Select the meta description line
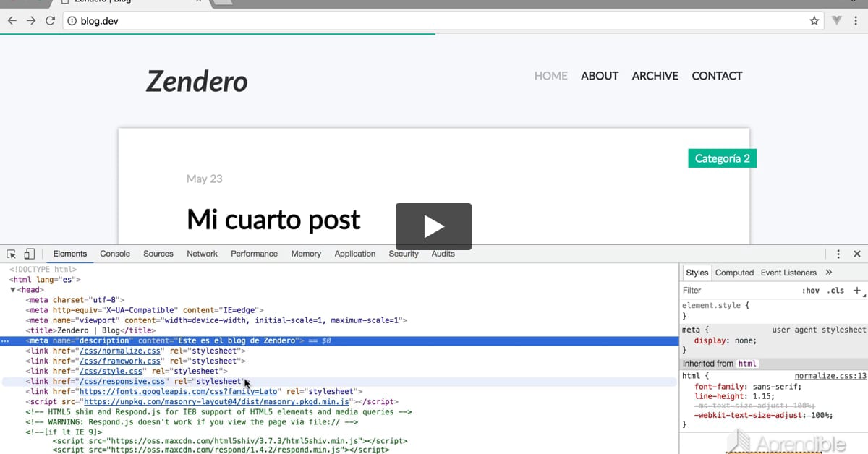 [x=339, y=340]
